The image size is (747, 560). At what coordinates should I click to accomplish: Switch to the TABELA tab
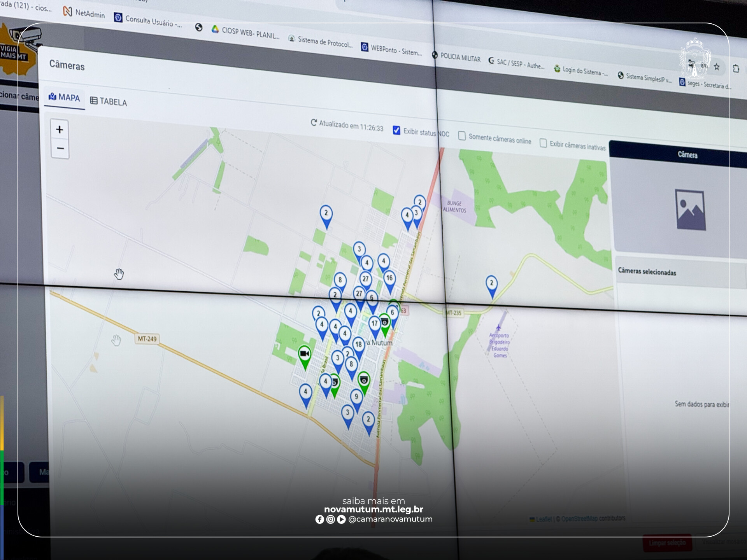click(109, 101)
